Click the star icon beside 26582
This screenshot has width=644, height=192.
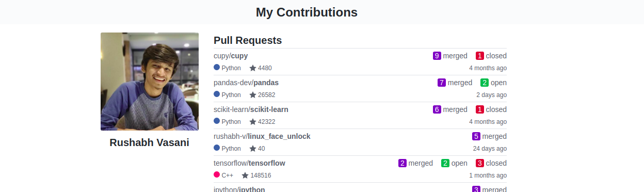pyautogui.click(x=253, y=94)
